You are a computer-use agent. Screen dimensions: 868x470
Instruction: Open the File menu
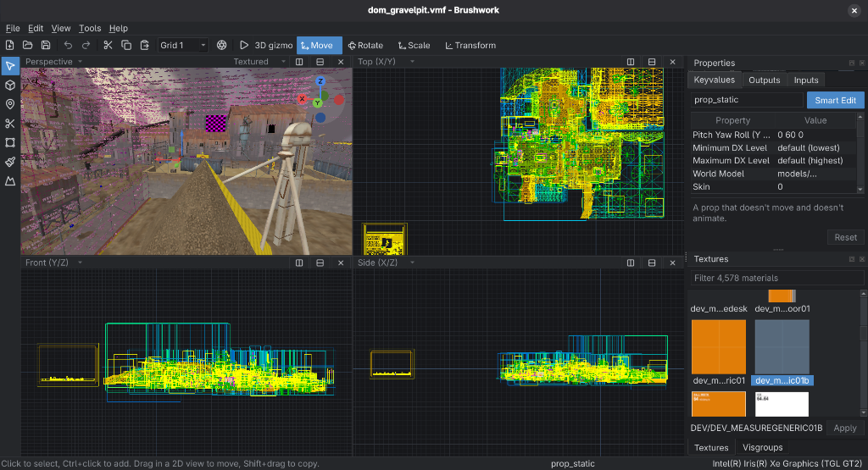[13, 28]
